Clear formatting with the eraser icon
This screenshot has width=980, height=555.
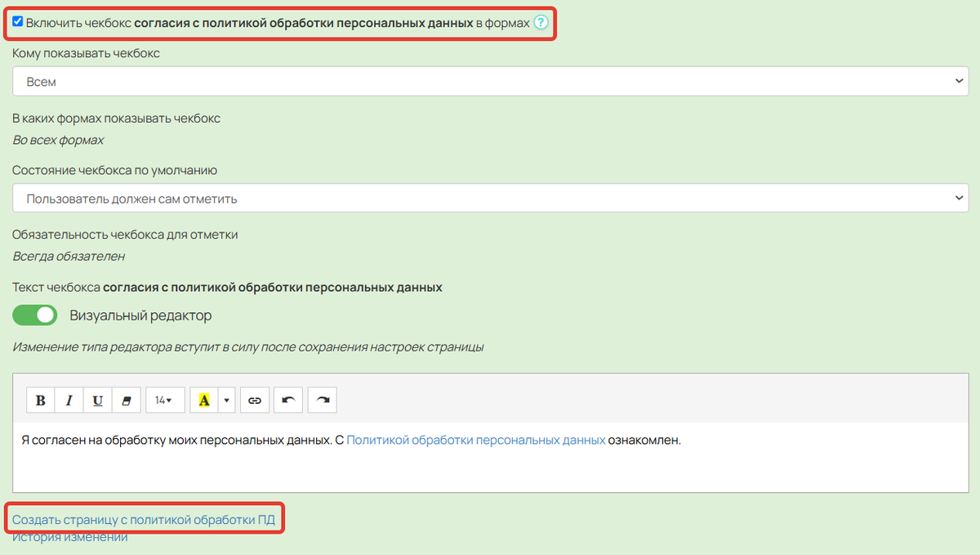tap(126, 400)
